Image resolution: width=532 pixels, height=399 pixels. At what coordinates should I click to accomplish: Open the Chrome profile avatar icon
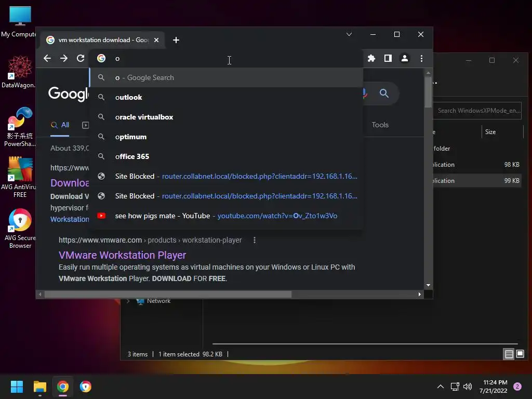(404, 58)
